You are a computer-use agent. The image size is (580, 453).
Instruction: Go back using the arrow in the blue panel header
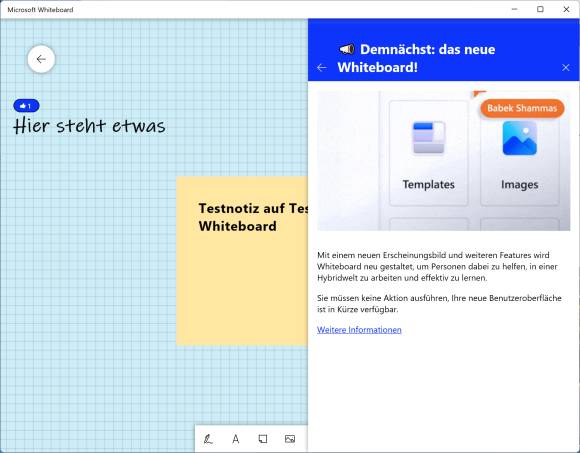click(x=322, y=67)
